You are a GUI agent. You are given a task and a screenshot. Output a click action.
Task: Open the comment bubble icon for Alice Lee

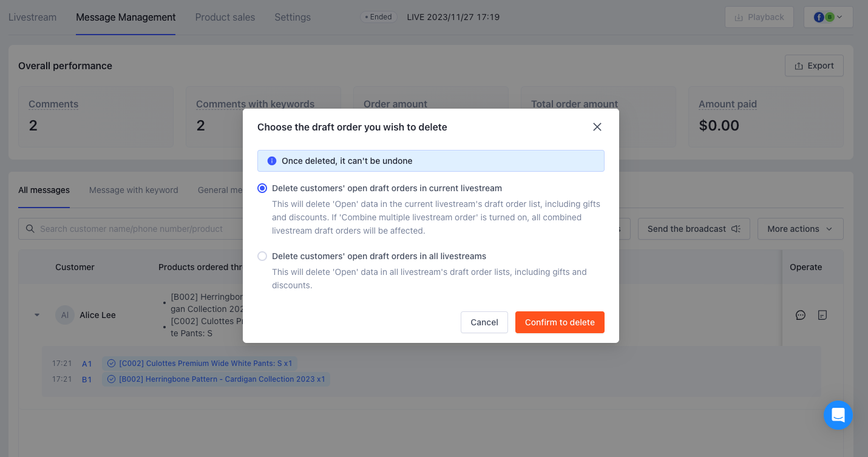pos(800,315)
